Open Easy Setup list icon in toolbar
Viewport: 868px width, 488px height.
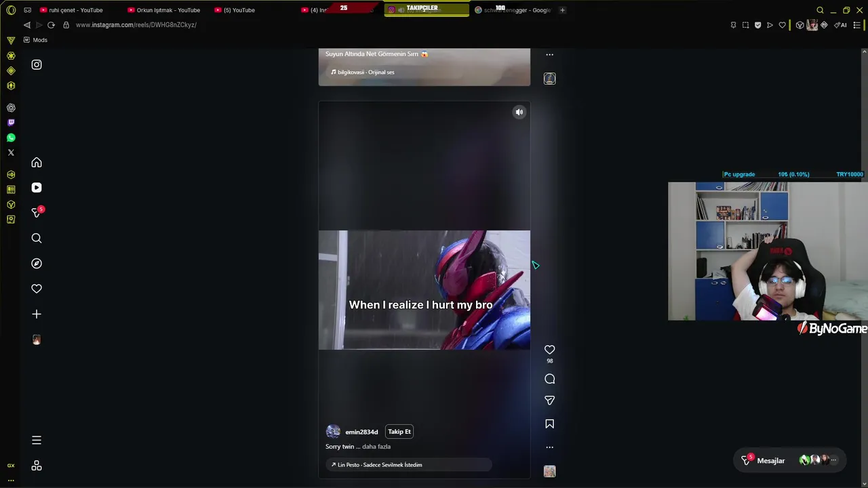coord(857,25)
